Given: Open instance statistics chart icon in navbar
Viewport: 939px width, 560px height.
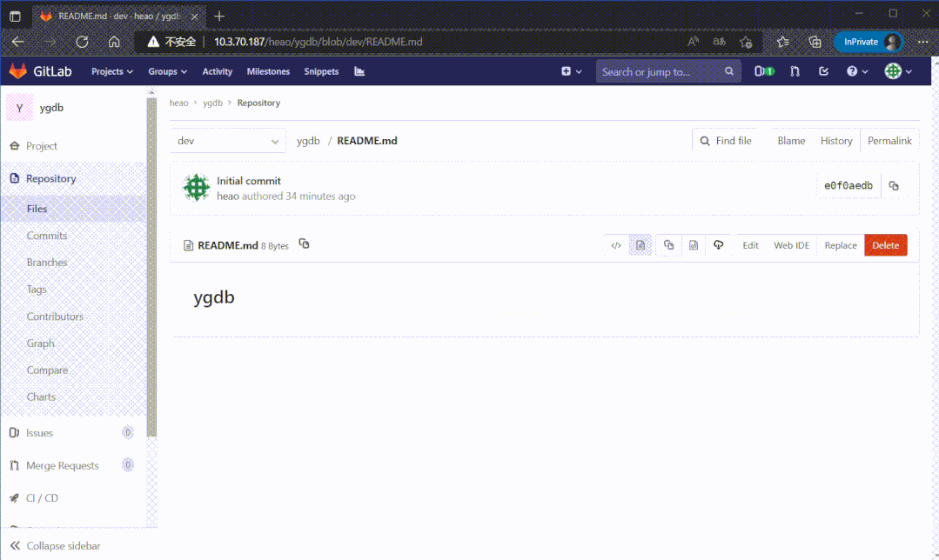Looking at the screenshot, I should pos(359,71).
